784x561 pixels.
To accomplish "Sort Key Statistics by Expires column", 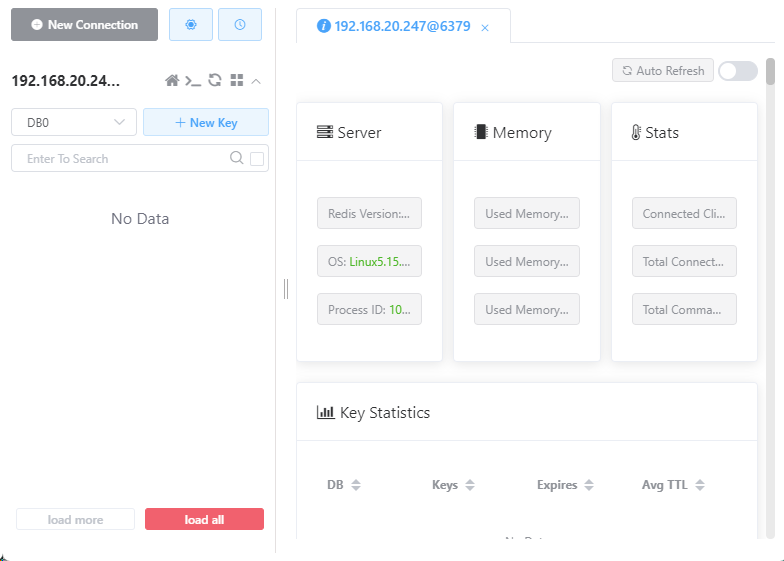I will pyautogui.click(x=565, y=484).
